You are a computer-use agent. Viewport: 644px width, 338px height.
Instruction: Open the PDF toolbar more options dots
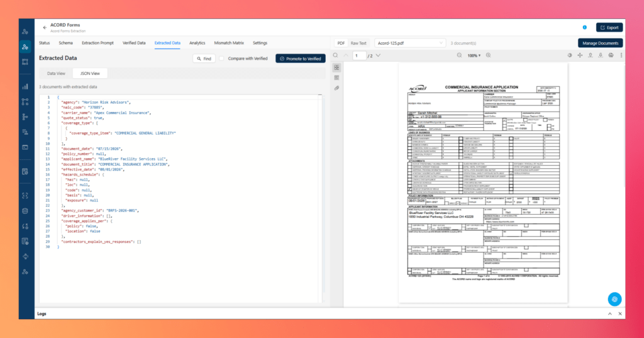click(x=621, y=55)
